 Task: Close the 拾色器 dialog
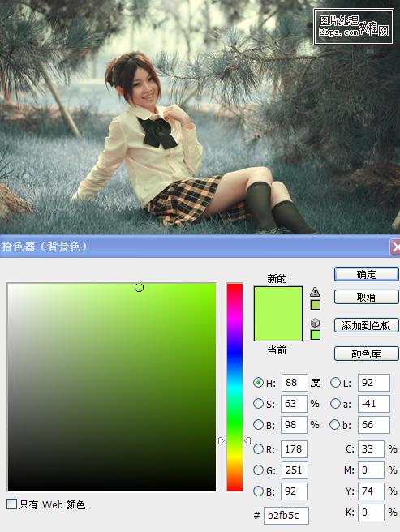395,247
